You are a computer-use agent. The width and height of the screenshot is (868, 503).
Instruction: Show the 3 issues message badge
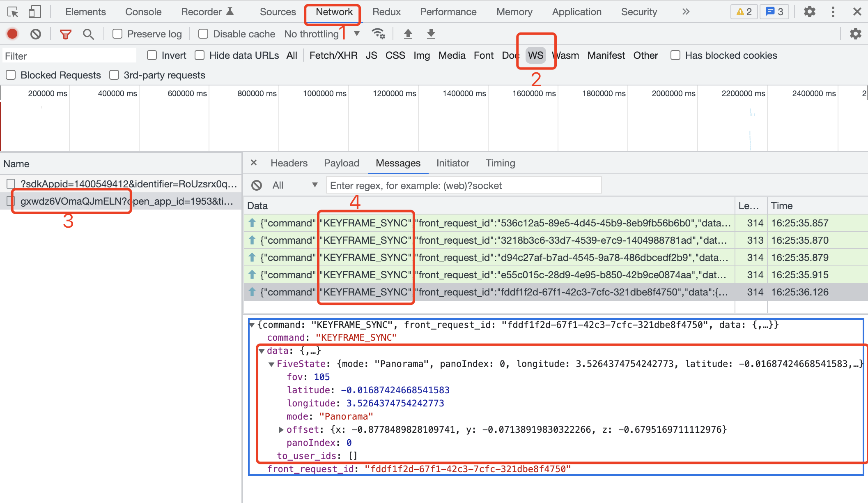click(774, 12)
